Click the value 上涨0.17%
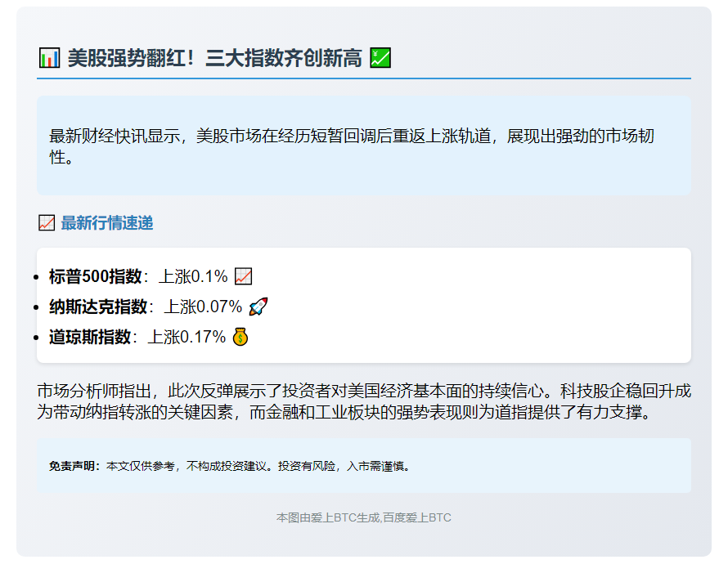The height and width of the screenshot is (582, 728). [186, 337]
